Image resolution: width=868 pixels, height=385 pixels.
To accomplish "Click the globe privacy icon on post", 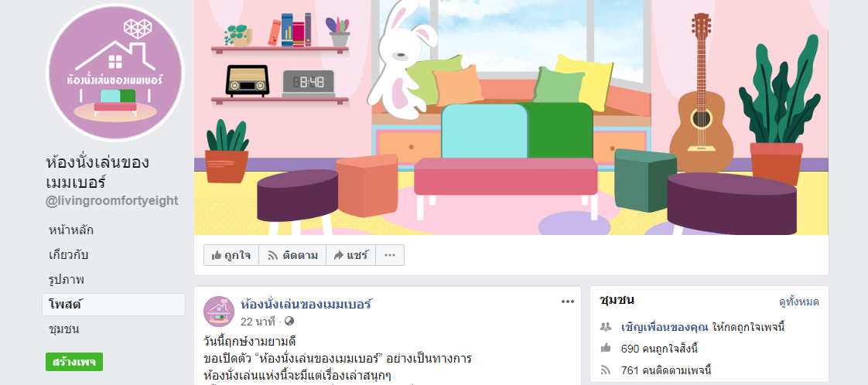I will click(289, 321).
